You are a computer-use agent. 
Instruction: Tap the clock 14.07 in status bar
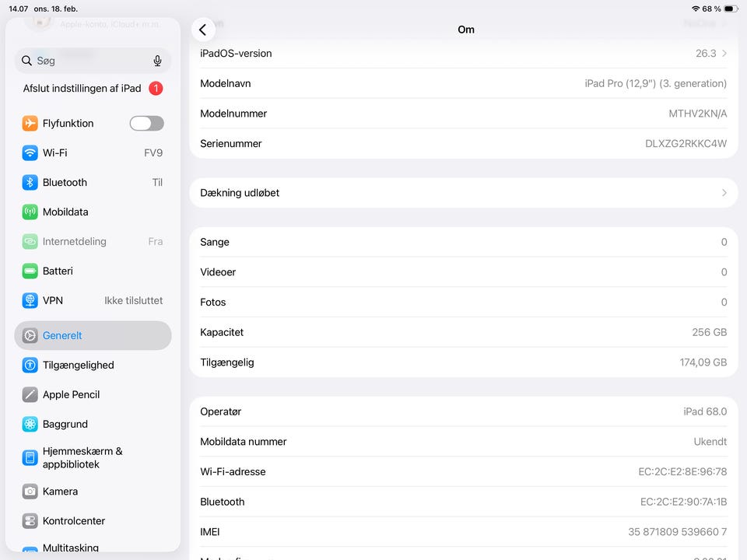[x=19, y=9]
